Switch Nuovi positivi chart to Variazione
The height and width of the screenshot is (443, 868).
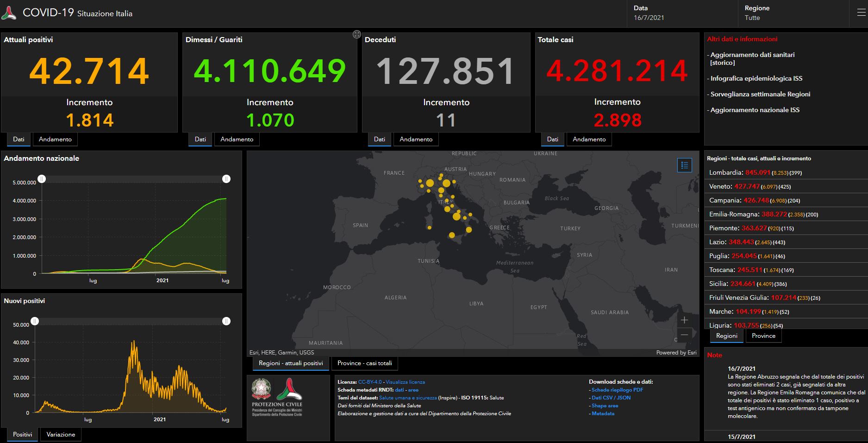tap(61, 435)
